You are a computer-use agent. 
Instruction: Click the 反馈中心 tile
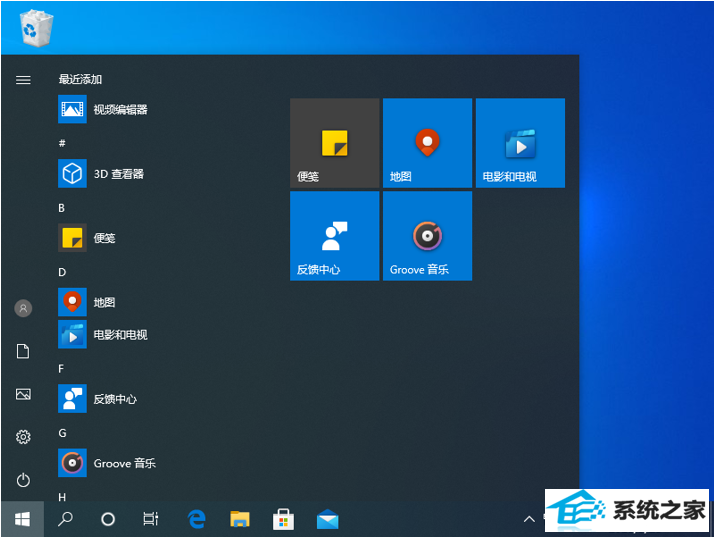coord(335,236)
